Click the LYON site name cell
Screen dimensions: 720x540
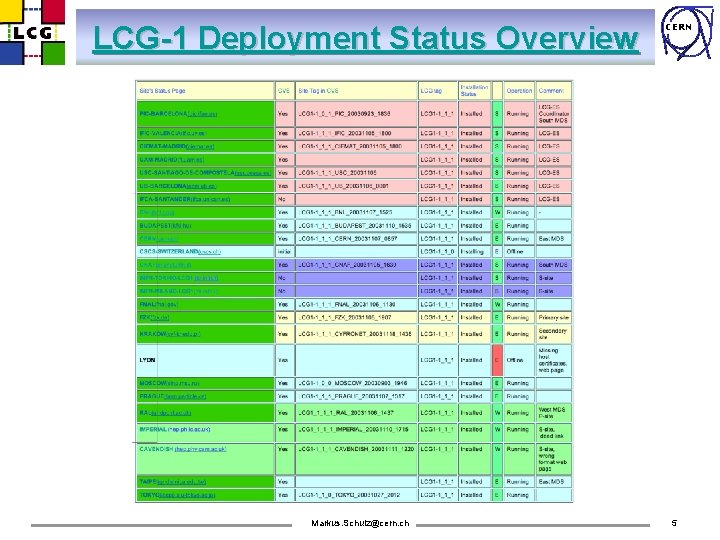tap(205, 360)
